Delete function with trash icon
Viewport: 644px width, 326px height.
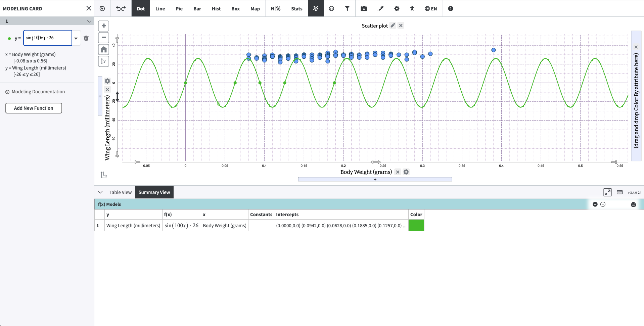click(x=86, y=38)
